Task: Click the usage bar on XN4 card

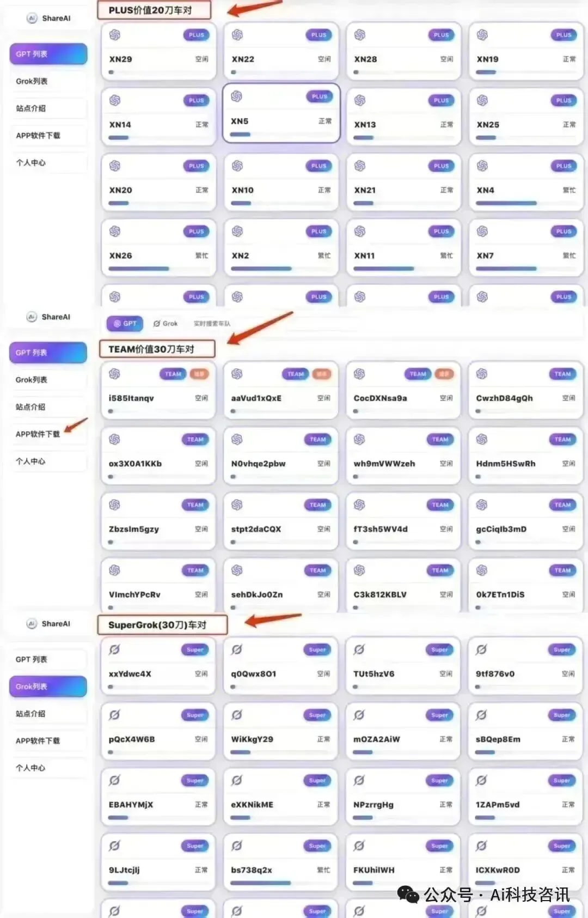Action: (x=506, y=203)
